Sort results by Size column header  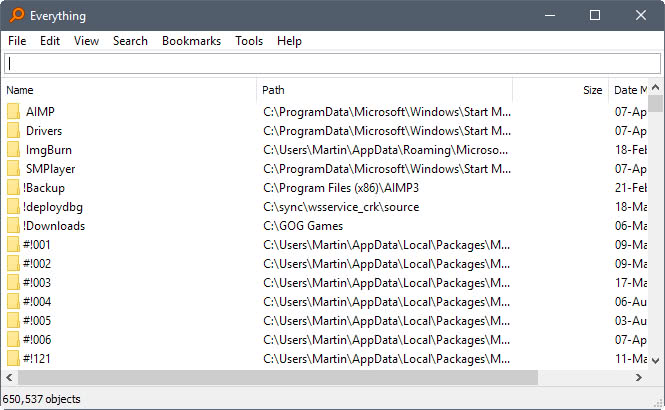point(561,90)
